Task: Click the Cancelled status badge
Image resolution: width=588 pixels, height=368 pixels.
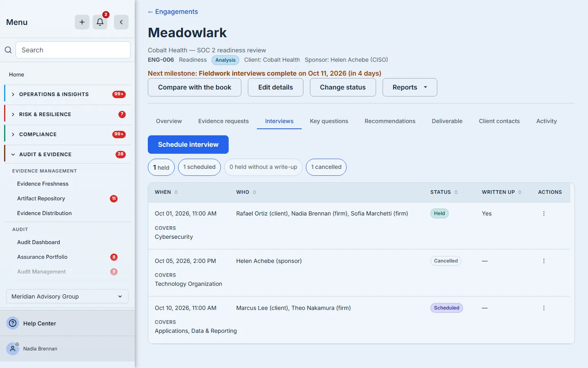Action: pos(446,261)
